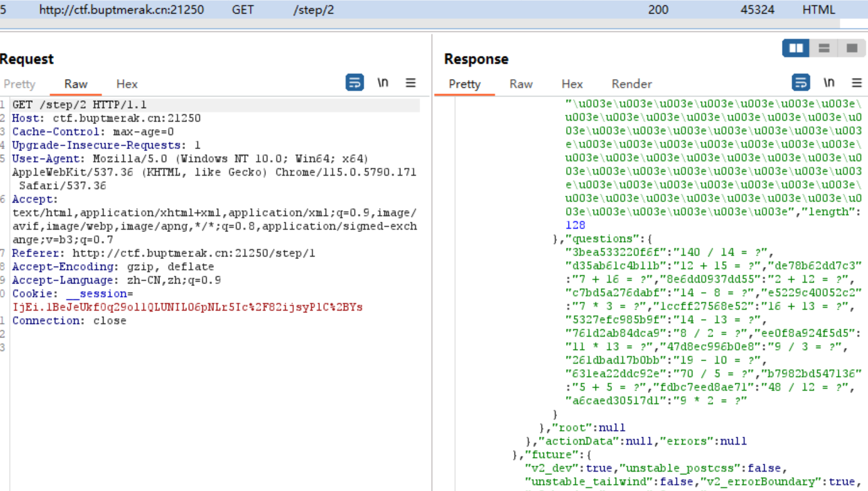
Task: Click the Cookie __session value text
Action: coord(188,307)
